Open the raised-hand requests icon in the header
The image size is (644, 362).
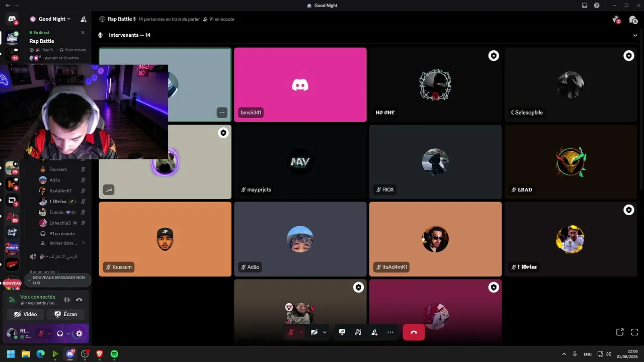point(616,19)
